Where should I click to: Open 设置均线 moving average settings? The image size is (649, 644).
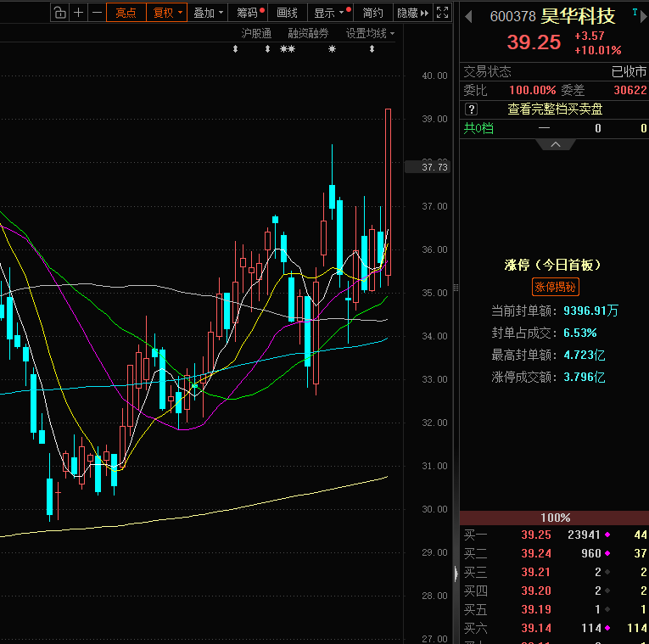click(x=370, y=33)
